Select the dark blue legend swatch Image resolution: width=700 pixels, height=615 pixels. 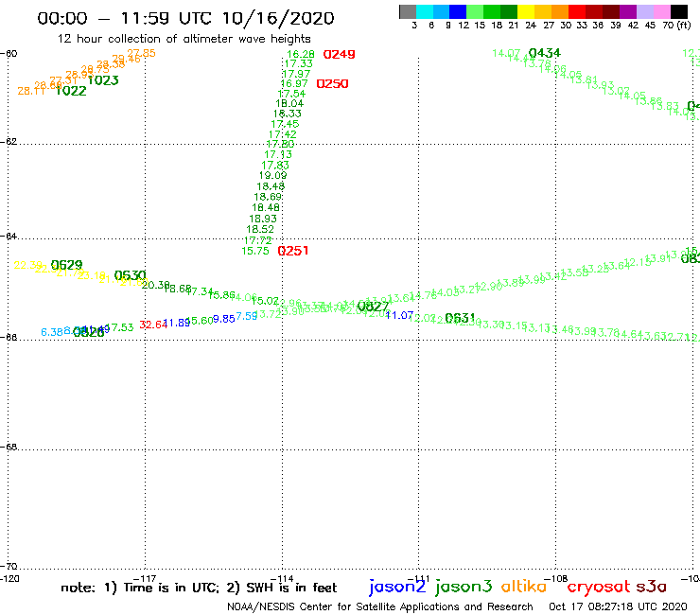coord(459,11)
